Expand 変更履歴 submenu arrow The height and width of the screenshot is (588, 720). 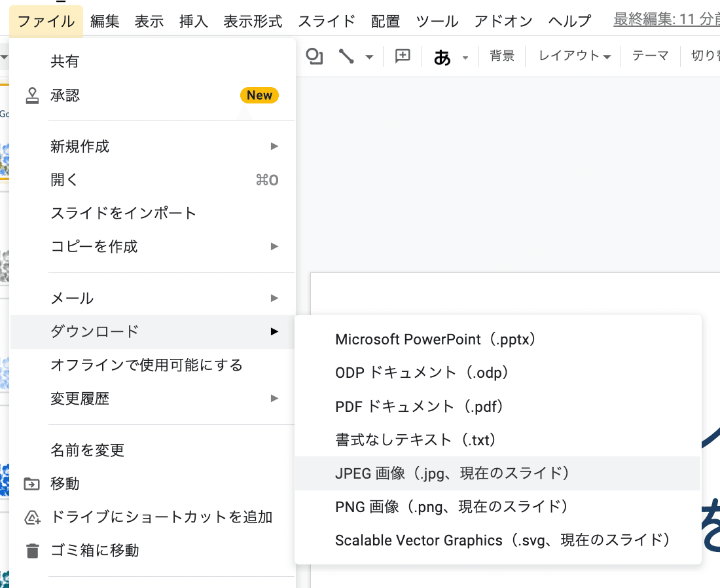[x=274, y=398]
